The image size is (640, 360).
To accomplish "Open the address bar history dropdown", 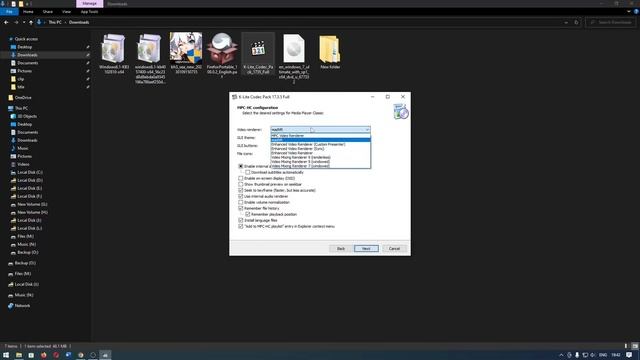I will tap(566, 22).
